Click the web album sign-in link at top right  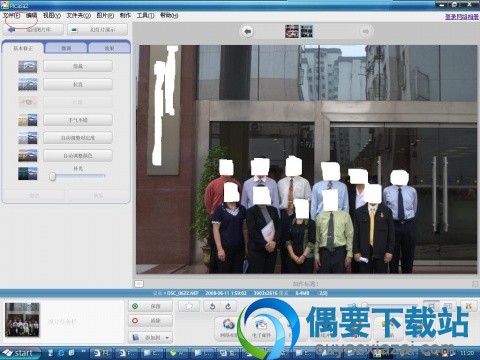pos(462,17)
